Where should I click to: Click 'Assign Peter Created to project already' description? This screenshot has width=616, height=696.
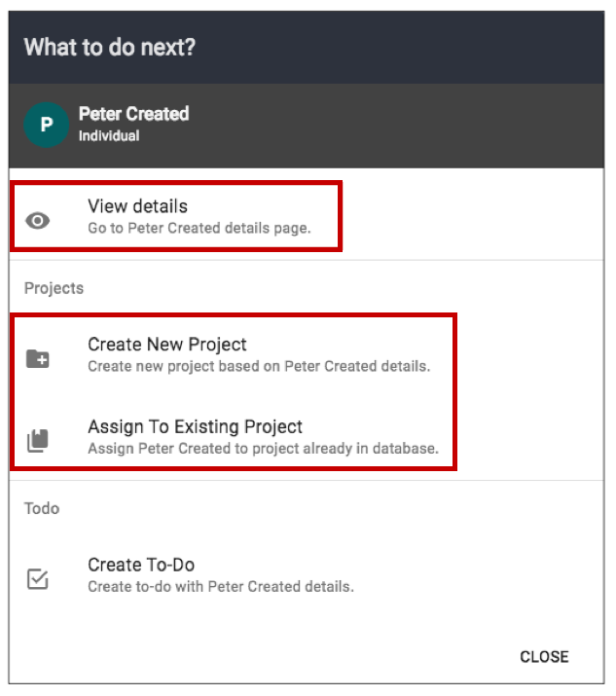coord(263,449)
